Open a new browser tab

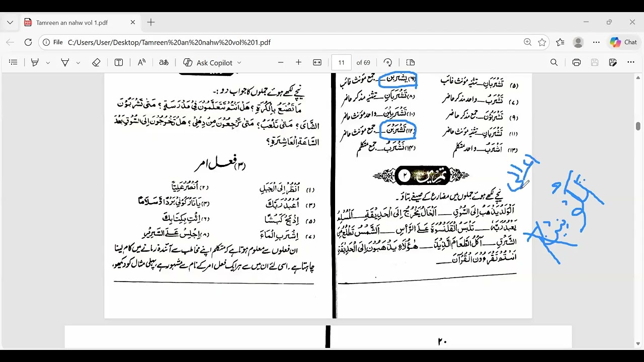pos(151,23)
